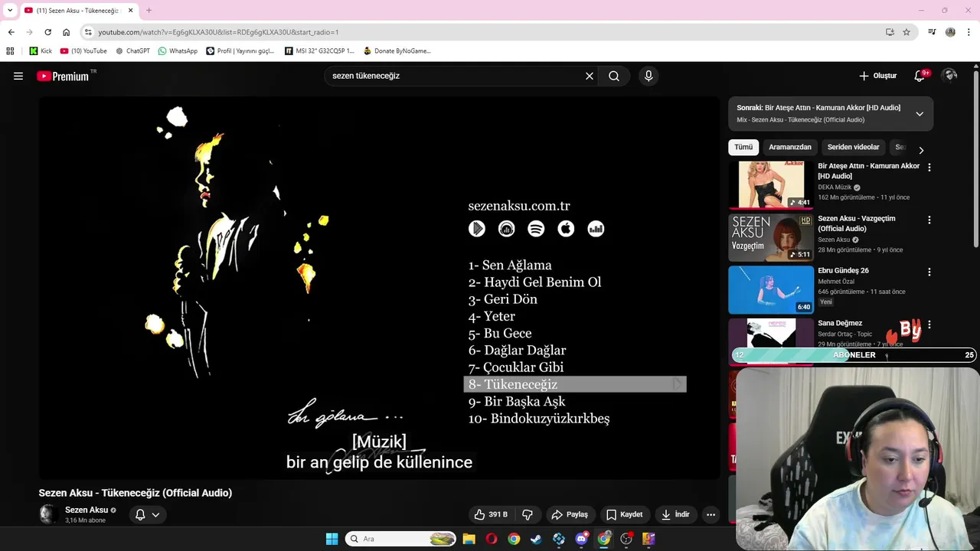This screenshot has width=980, height=551.
Task: Expand notification preferences chevron
Action: (x=155, y=514)
